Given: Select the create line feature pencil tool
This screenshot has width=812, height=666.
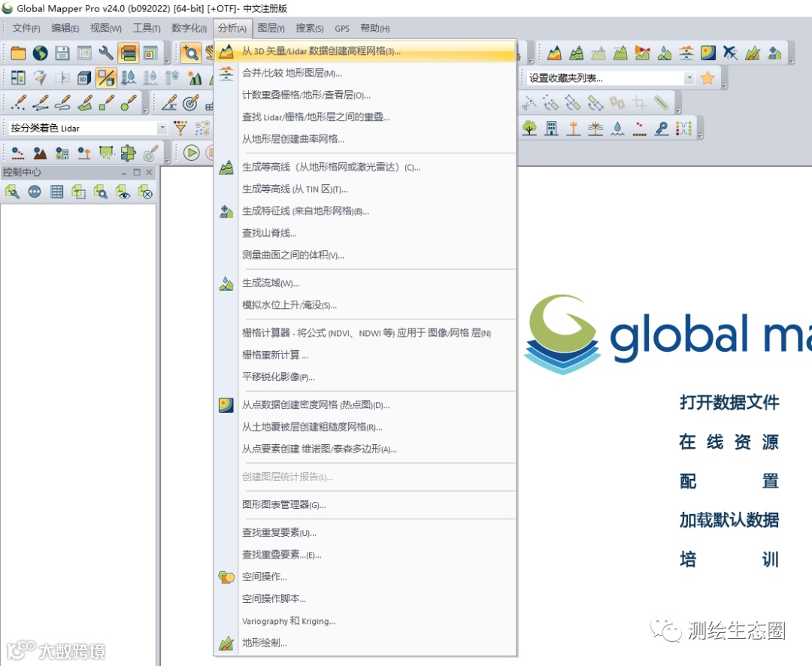Looking at the screenshot, I should pos(41,102).
